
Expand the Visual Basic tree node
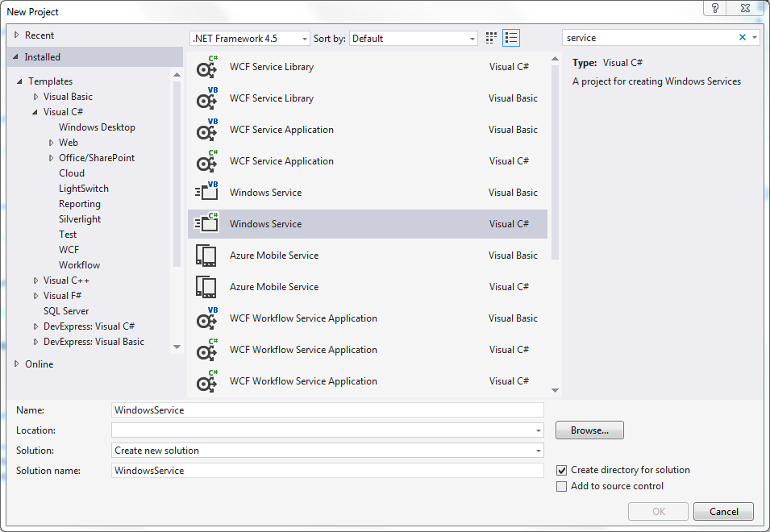[x=35, y=97]
